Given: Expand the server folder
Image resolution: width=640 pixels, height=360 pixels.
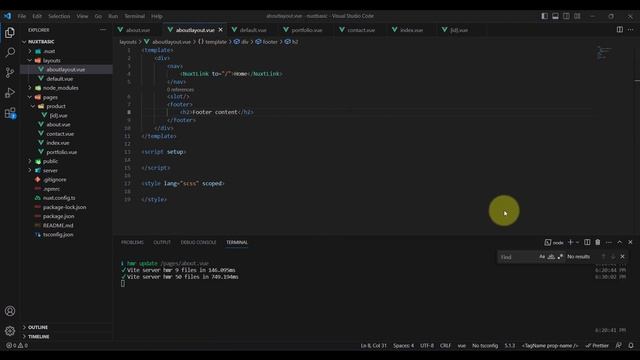Looking at the screenshot, I should pos(30,170).
